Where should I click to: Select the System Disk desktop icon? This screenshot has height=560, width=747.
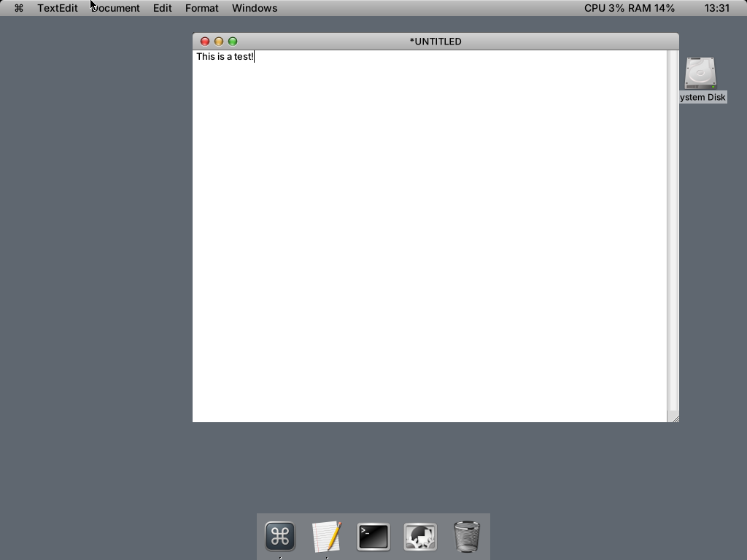tap(700, 74)
